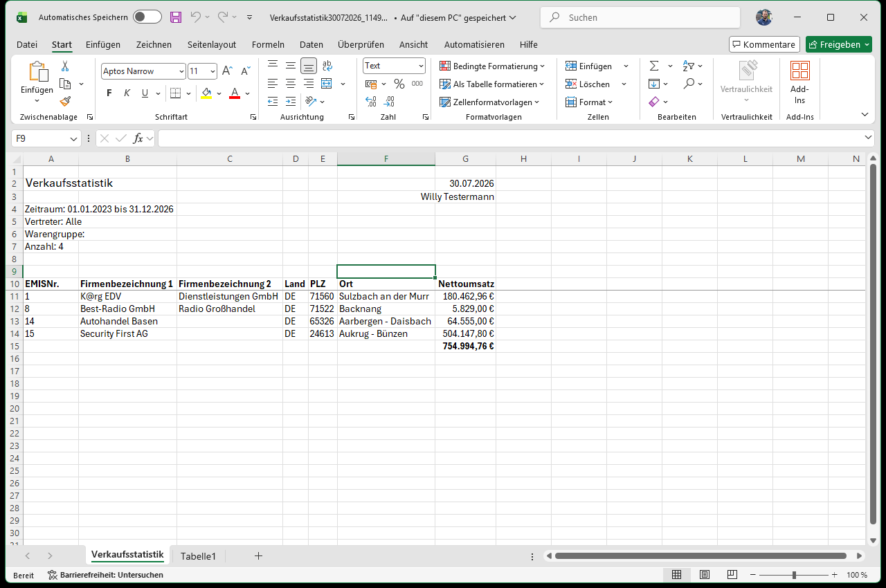Remove a decimal place icon

pyautogui.click(x=390, y=102)
